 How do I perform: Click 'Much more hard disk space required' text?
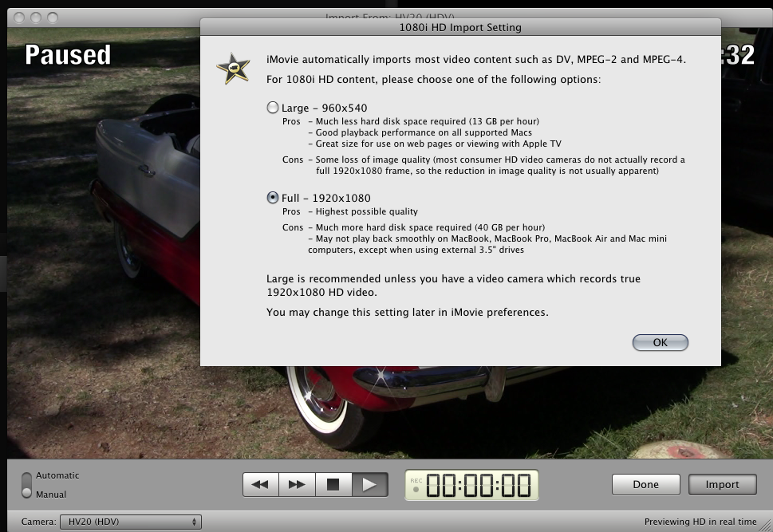click(x=430, y=227)
